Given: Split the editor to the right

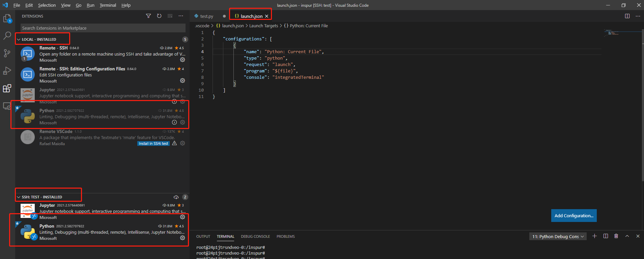Looking at the screenshot, I should (627, 16).
